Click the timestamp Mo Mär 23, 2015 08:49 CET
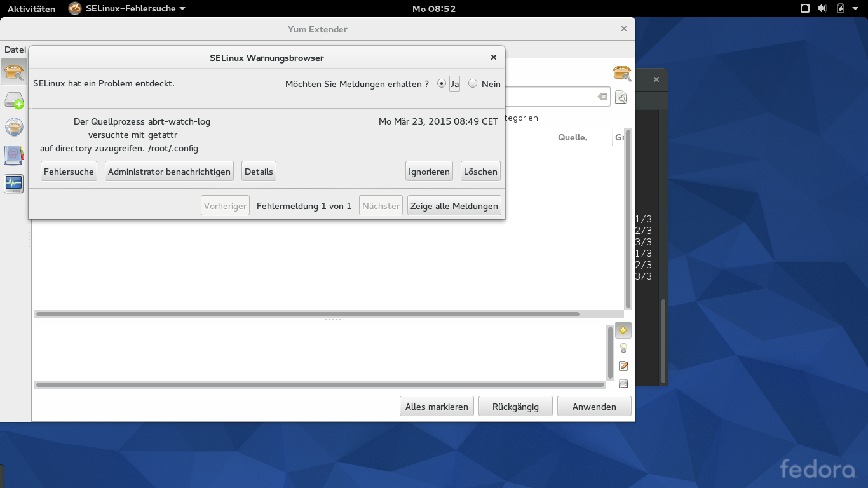 pyautogui.click(x=438, y=121)
